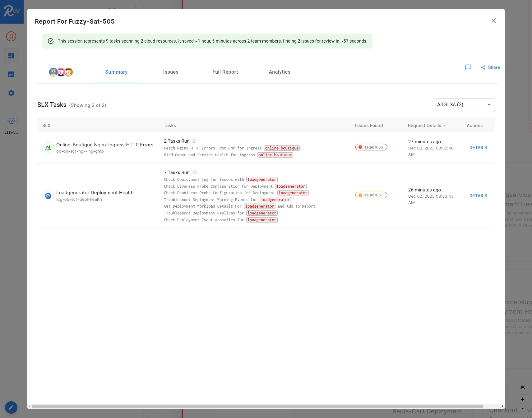The image size is (532, 418).
Task: Click the issue:1066 badge
Action: (x=371, y=147)
